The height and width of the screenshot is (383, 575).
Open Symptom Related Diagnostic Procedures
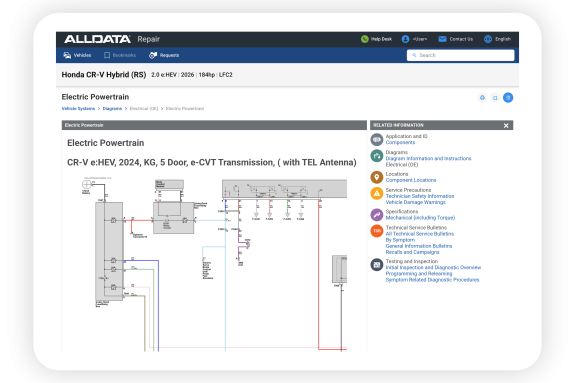coord(432,280)
